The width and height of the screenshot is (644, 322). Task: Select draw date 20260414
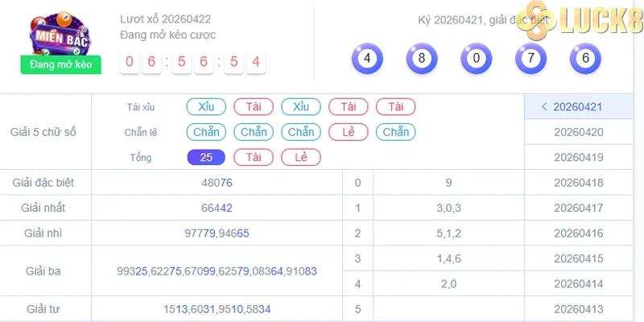(x=579, y=284)
